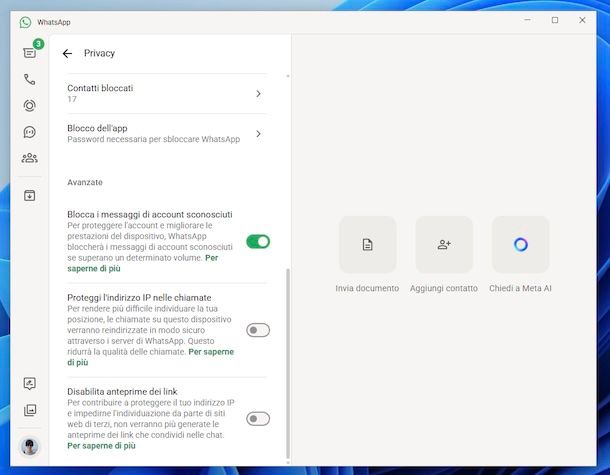This screenshot has width=610, height=475.
Task: Close the WhatsApp window
Action: [x=582, y=20]
